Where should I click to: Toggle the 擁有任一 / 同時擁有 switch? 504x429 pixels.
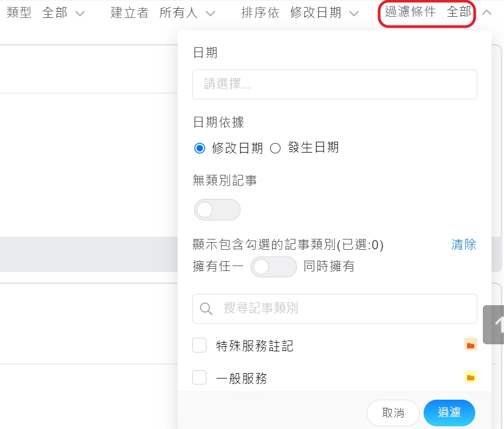click(x=273, y=267)
